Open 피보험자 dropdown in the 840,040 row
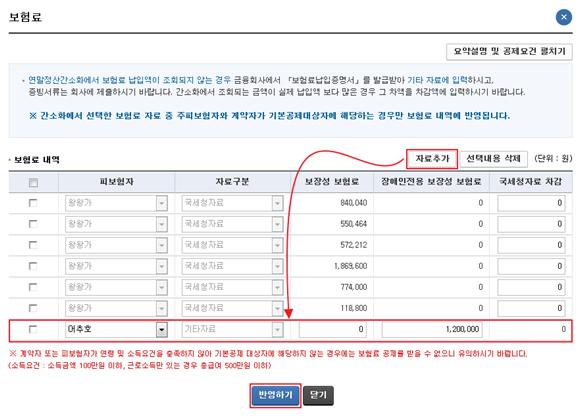 116,203
